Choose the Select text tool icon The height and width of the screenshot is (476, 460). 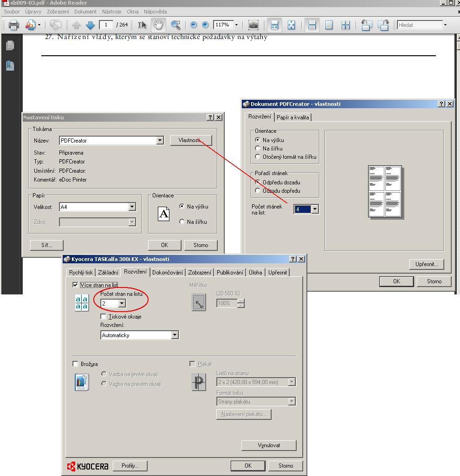[x=142, y=25]
